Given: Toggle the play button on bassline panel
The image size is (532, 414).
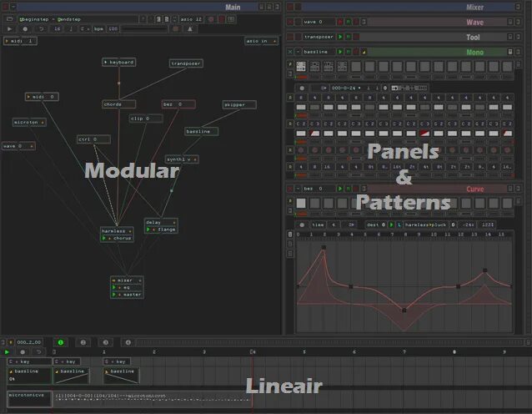Looking at the screenshot, I should pos(340,52).
